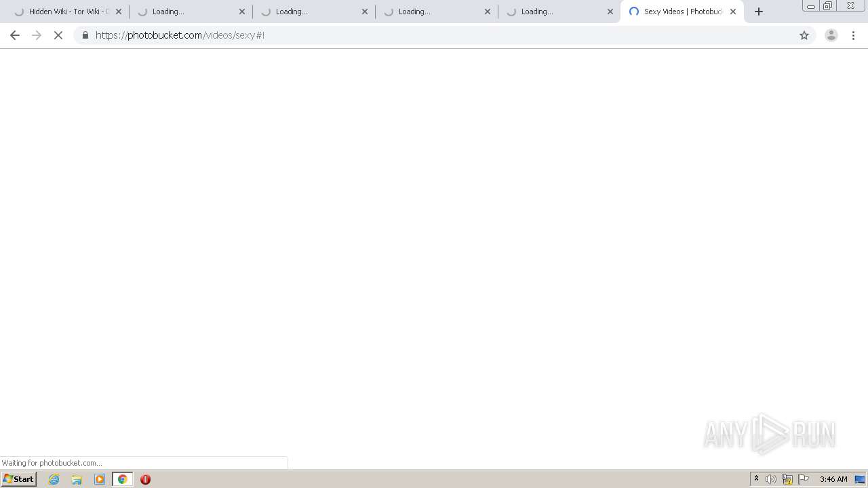Close the Photobucket tab
The image size is (868, 488).
[x=733, y=12]
